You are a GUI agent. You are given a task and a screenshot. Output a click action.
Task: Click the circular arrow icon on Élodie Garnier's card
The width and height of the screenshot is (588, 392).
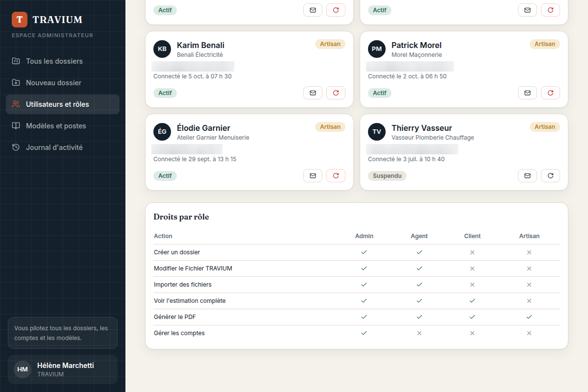(x=336, y=175)
